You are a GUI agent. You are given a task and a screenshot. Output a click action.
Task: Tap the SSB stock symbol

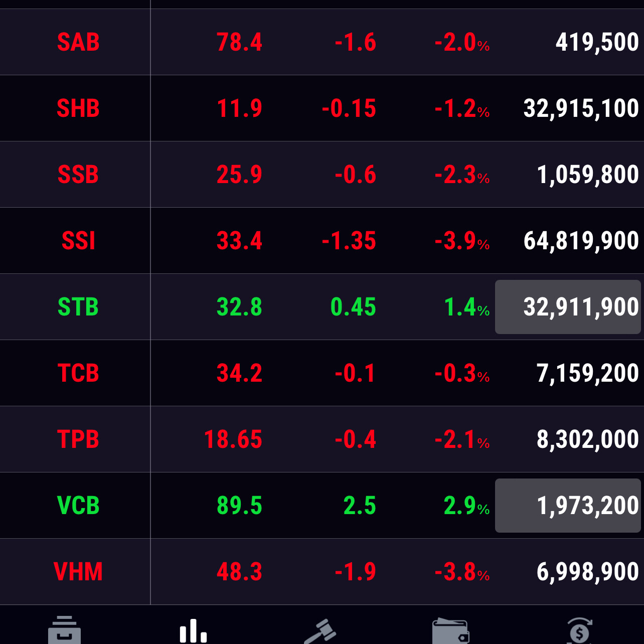click(78, 175)
